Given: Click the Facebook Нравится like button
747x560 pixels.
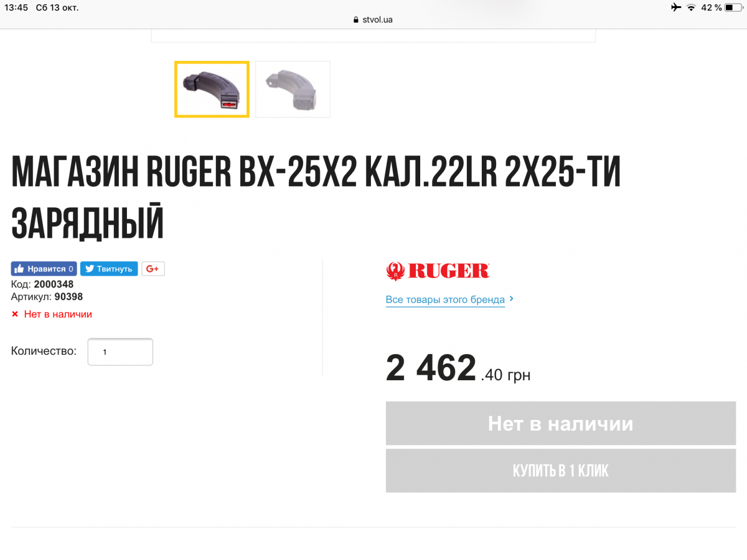Looking at the screenshot, I should (44, 269).
